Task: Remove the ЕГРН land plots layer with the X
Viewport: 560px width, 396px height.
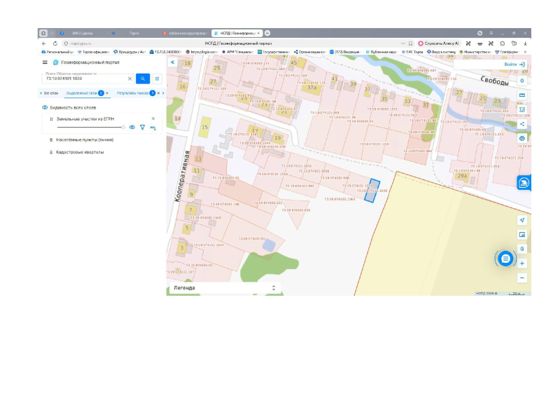Action: point(153,118)
